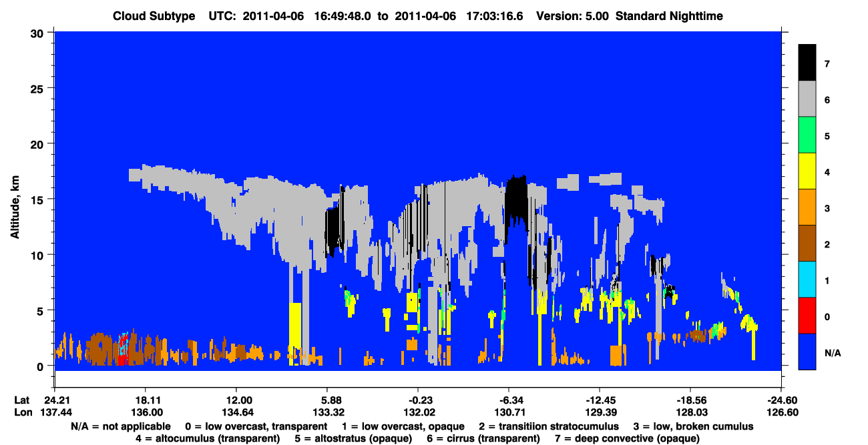Click legend text 'N/A = not applicable'
Screen dimensions: 868x445
(x=120, y=426)
